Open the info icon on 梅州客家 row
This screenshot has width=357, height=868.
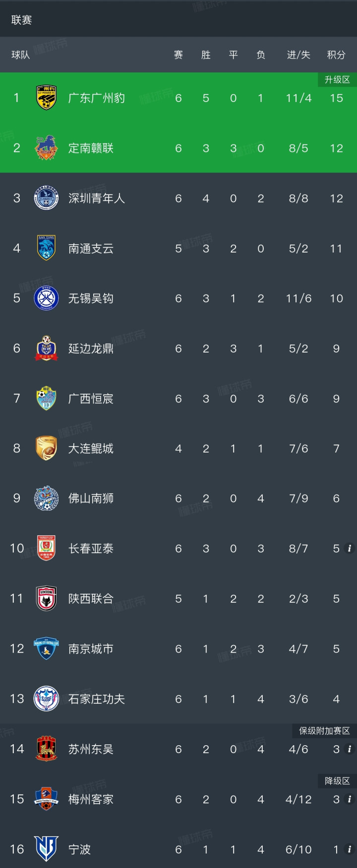pyautogui.click(x=349, y=799)
